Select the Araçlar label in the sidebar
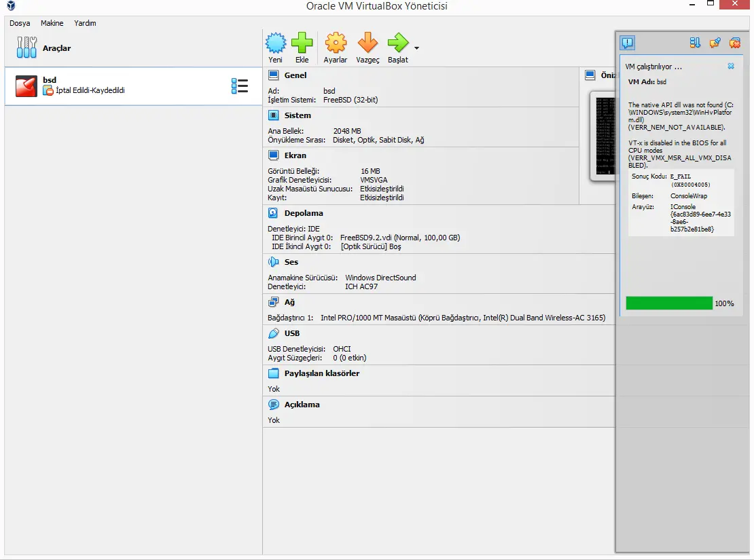The image size is (754, 560). pyautogui.click(x=57, y=48)
